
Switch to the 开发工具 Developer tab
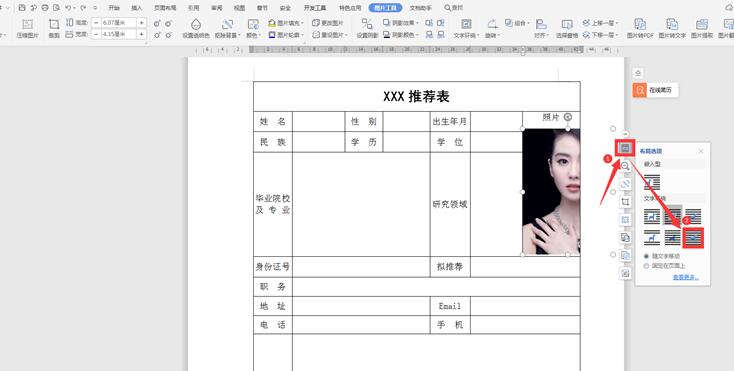(x=315, y=8)
